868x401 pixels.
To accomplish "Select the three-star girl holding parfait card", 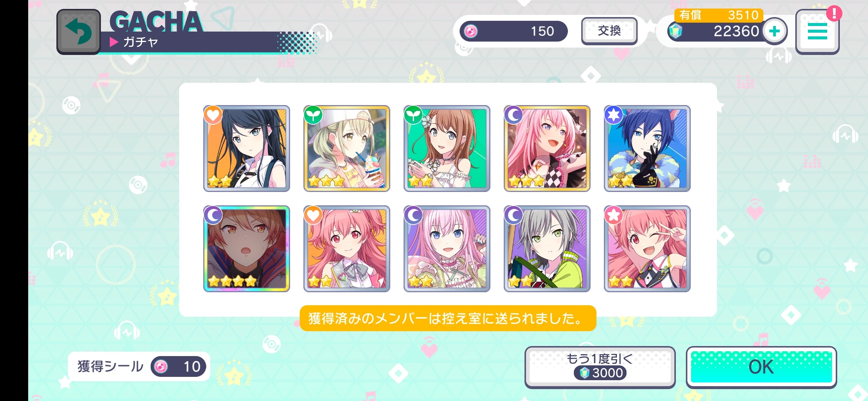I will tap(346, 149).
